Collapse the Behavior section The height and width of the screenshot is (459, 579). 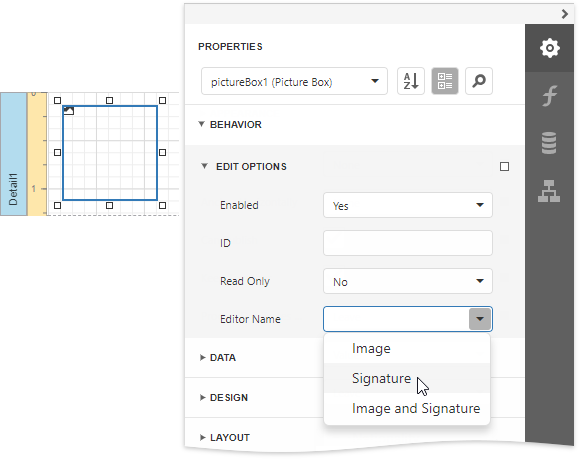(x=201, y=124)
